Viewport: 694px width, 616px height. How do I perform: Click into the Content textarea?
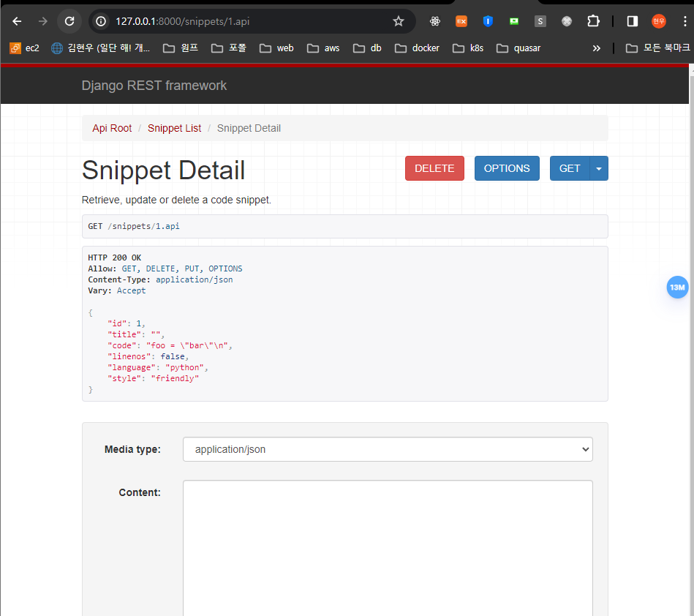pyautogui.click(x=388, y=548)
